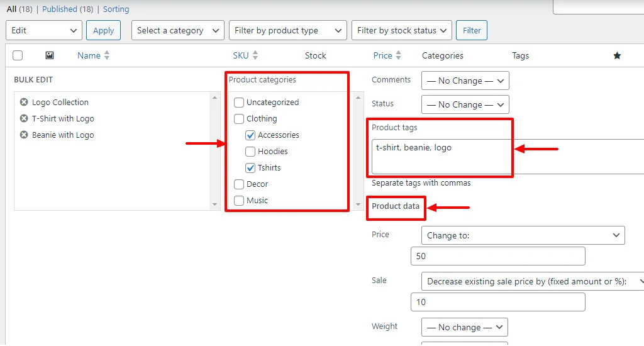Viewport: 644px width, 346px height.
Task: Click the categories list scrollbar down arrow
Action: (x=358, y=204)
